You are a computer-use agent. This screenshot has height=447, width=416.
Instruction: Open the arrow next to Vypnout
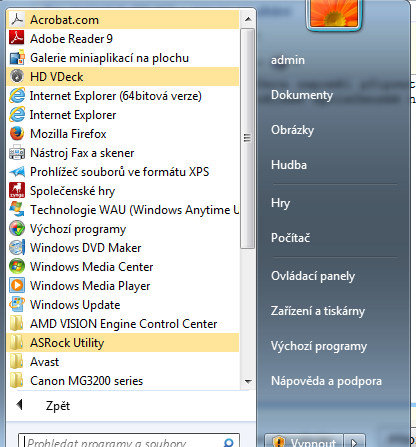(354, 442)
